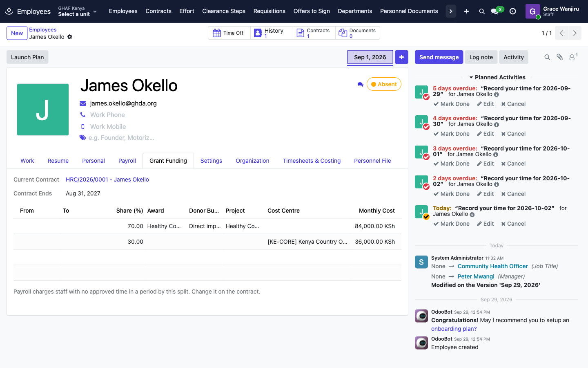The height and width of the screenshot is (368, 588).
Task: Click the tags field placeholder
Action: pyautogui.click(x=121, y=138)
